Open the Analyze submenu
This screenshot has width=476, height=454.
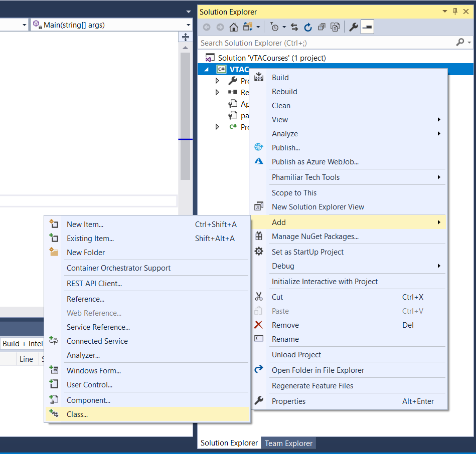click(x=349, y=134)
